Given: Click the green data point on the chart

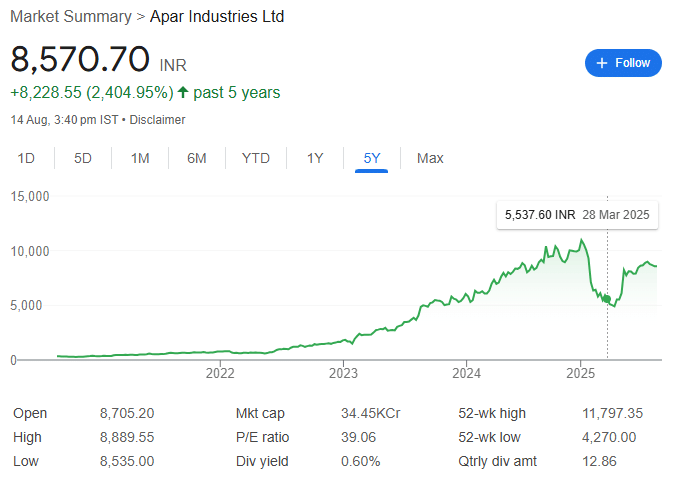Looking at the screenshot, I should (x=607, y=299).
